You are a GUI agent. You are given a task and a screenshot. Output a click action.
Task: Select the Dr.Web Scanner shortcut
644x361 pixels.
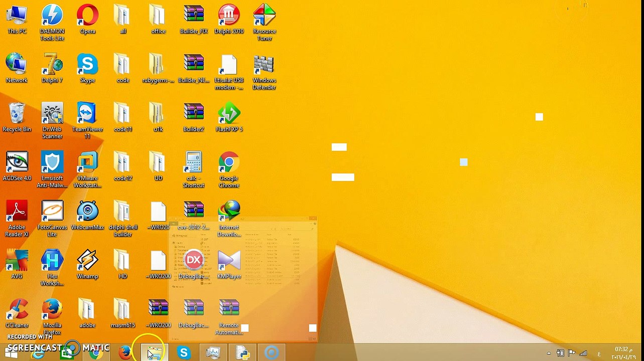[52, 121]
